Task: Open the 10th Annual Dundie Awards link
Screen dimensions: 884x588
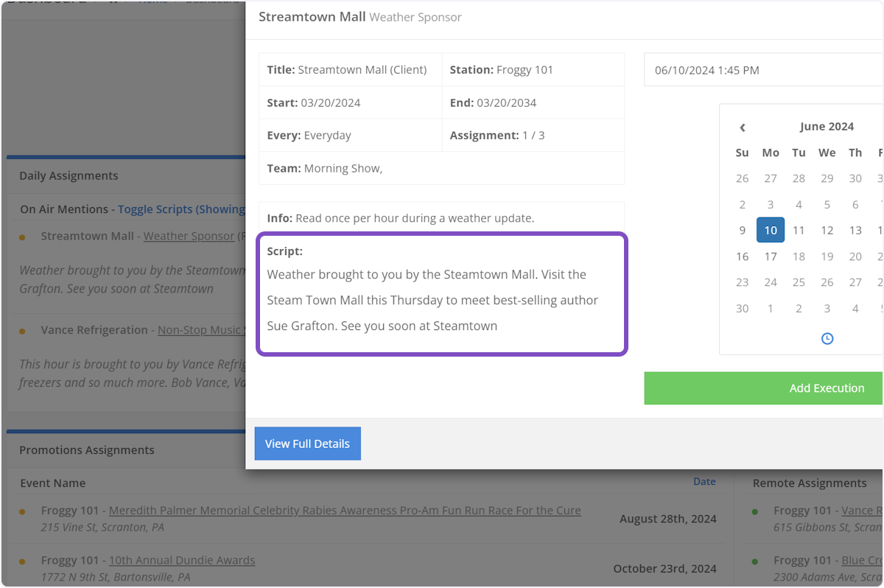Action: click(x=182, y=560)
